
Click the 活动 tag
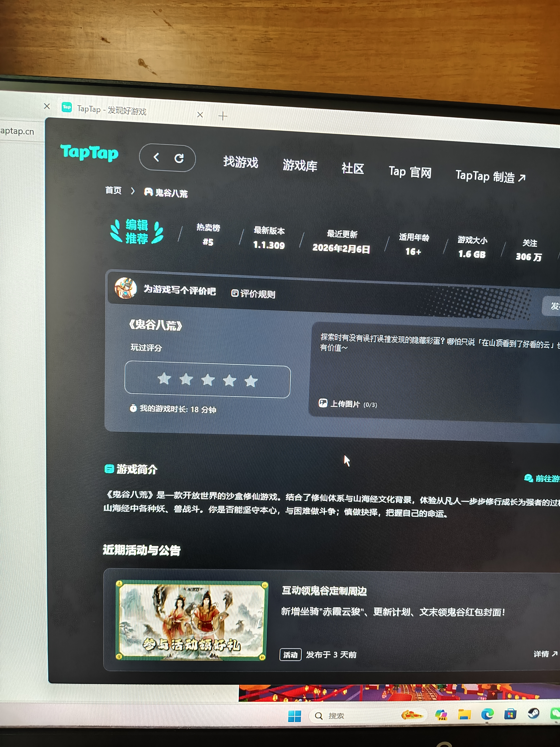[x=290, y=655]
